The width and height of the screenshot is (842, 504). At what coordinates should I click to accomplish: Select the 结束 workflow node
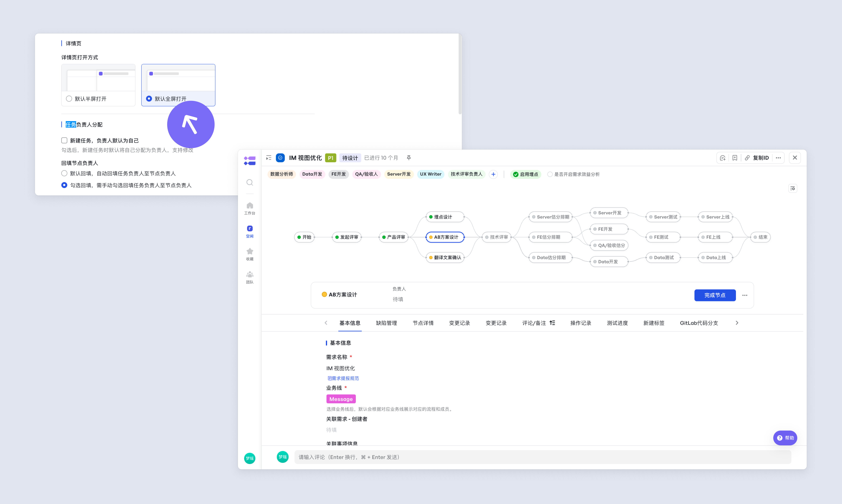pyautogui.click(x=760, y=237)
